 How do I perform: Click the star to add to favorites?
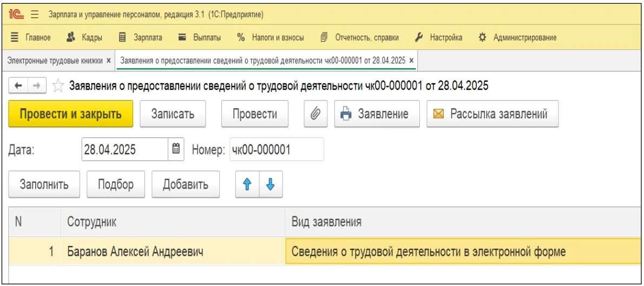pyautogui.click(x=58, y=87)
